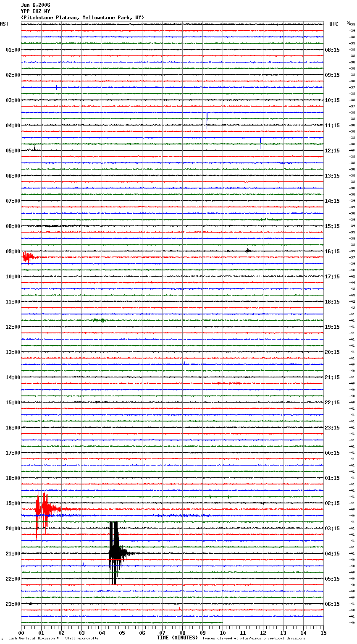Click the 00:15 UTC time label

(x=332, y=453)
